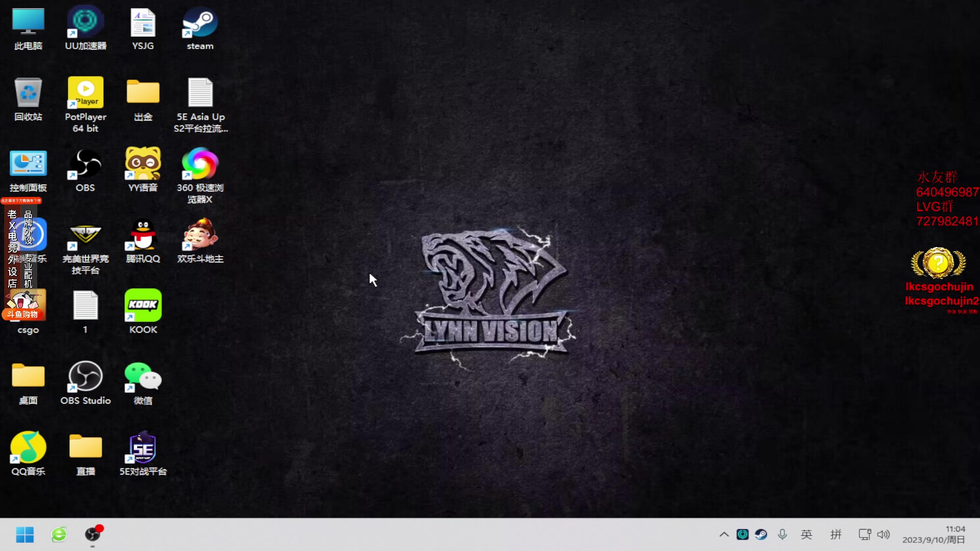Viewport: 980px width, 551px height.
Task: Click the 斗鱼购物 overlay badge
Action: pos(22,314)
